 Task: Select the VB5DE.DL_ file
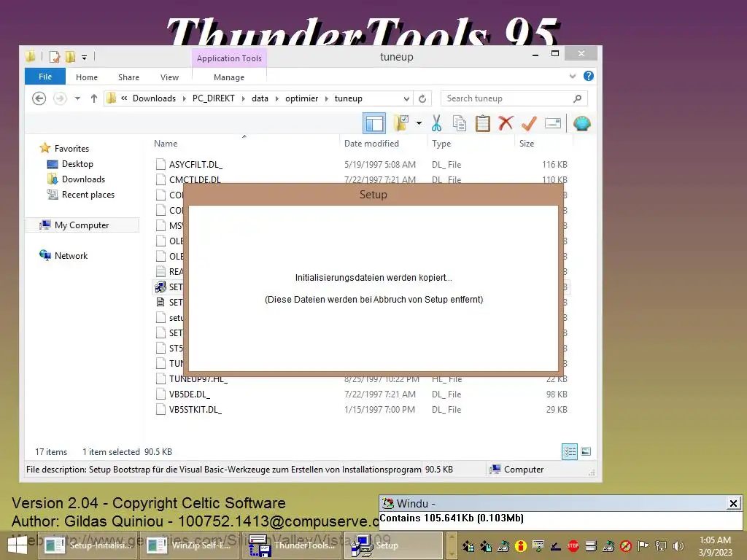point(190,394)
